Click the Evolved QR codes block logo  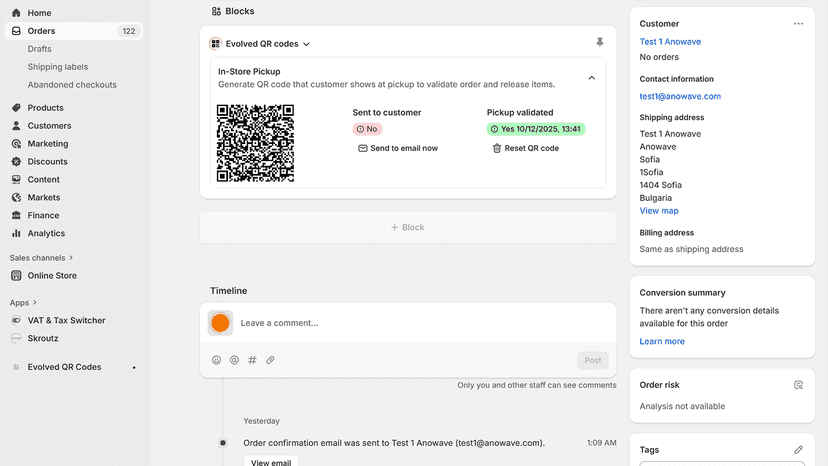tap(215, 44)
